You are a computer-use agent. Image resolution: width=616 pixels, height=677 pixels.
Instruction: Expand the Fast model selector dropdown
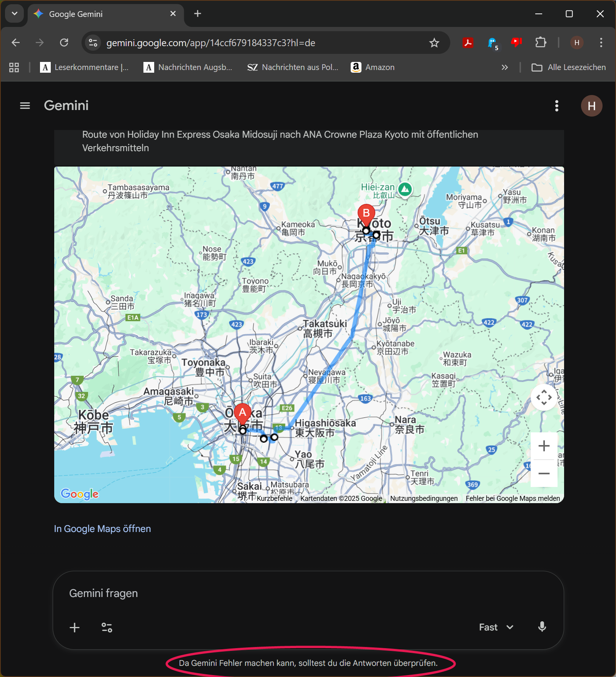point(496,627)
